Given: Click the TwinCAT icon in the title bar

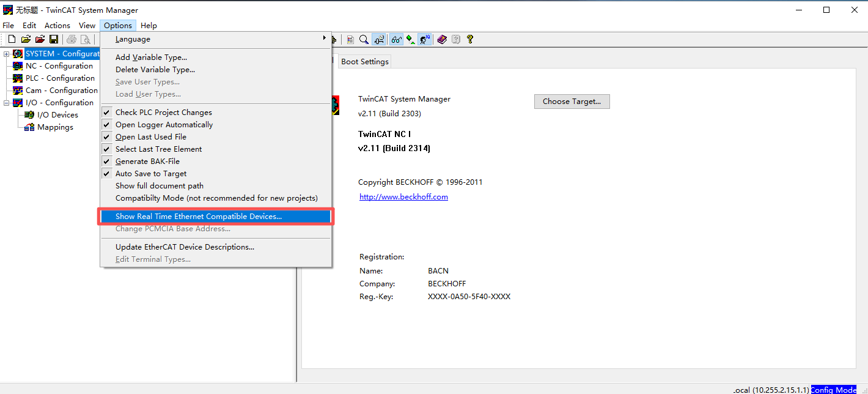Looking at the screenshot, I should [x=8, y=10].
